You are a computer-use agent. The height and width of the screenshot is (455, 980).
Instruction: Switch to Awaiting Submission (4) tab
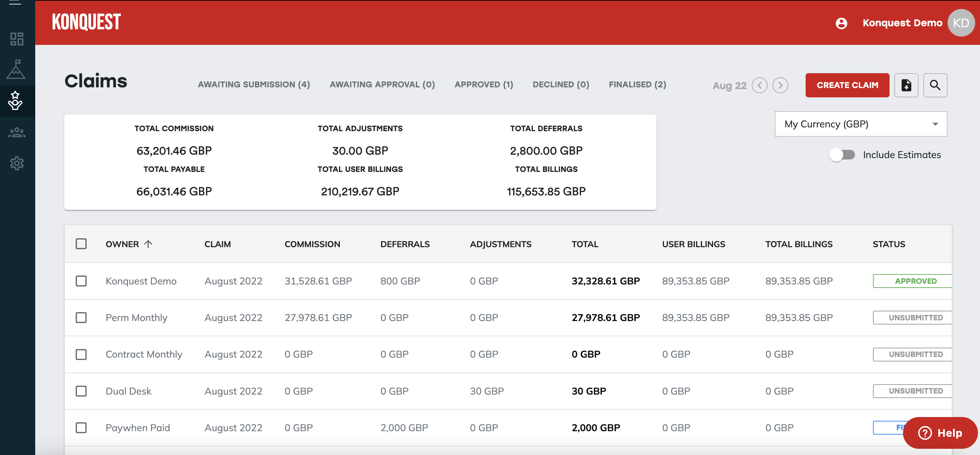[254, 85]
